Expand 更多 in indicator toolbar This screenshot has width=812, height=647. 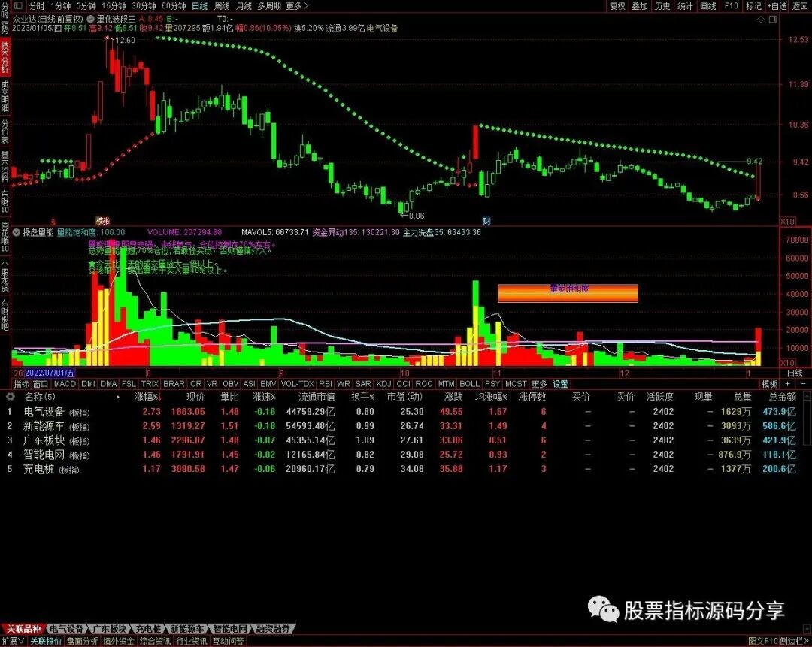[539, 384]
